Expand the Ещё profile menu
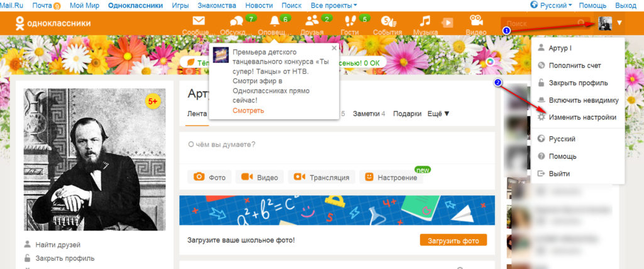This screenshot has height=269, width=644. pos(438,113)
